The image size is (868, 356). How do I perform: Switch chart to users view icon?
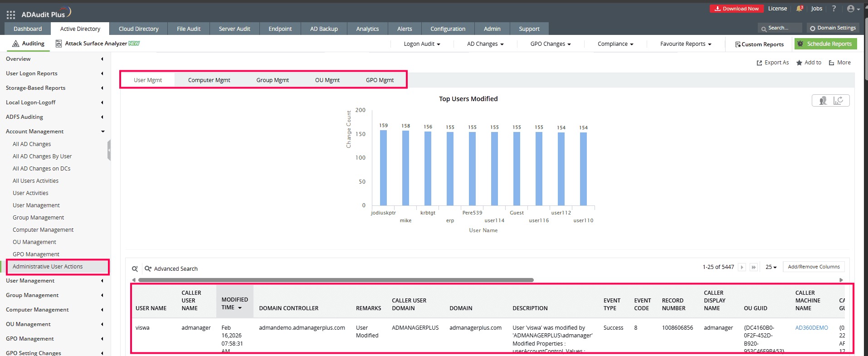(823, 101)
